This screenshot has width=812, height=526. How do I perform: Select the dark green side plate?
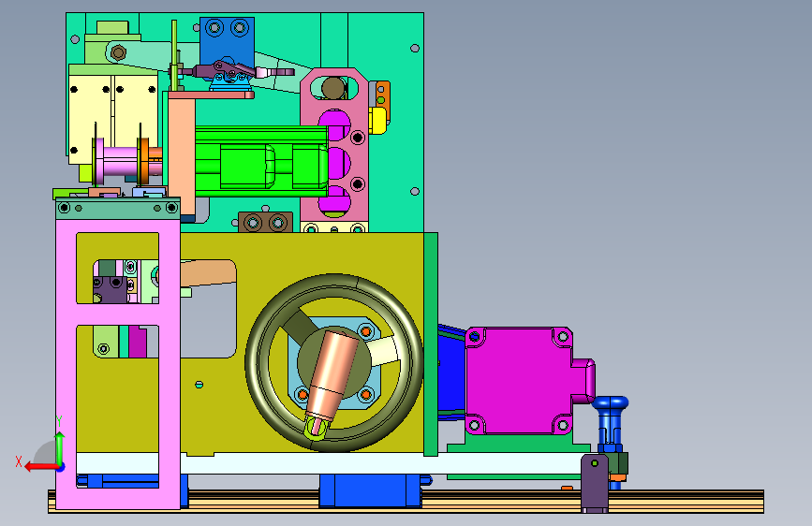point(431,344)
